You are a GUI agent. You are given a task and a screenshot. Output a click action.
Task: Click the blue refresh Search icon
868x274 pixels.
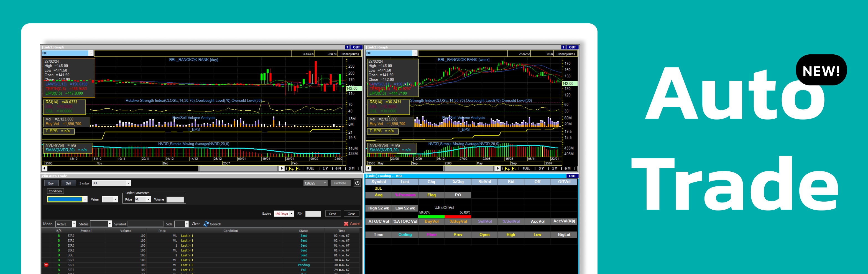206,224
